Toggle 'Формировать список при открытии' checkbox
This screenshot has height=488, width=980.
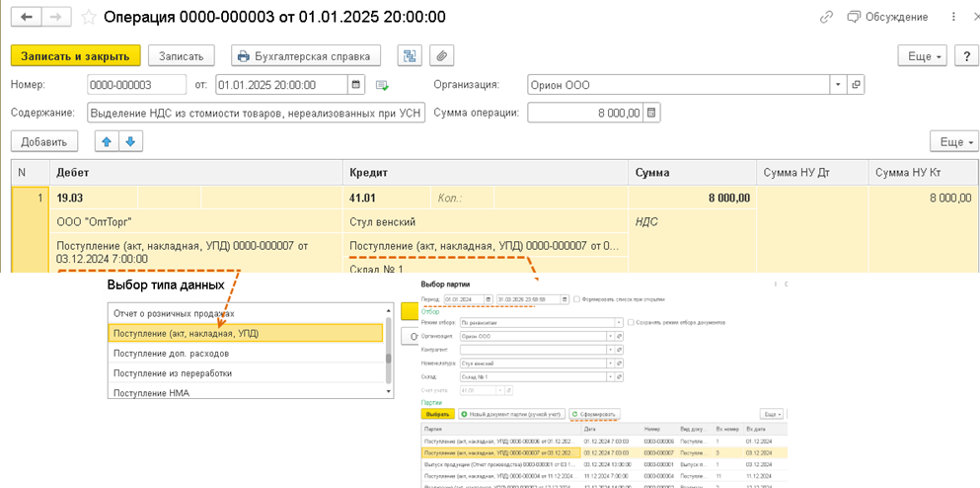pyautogui.click(x=579, y=297)
